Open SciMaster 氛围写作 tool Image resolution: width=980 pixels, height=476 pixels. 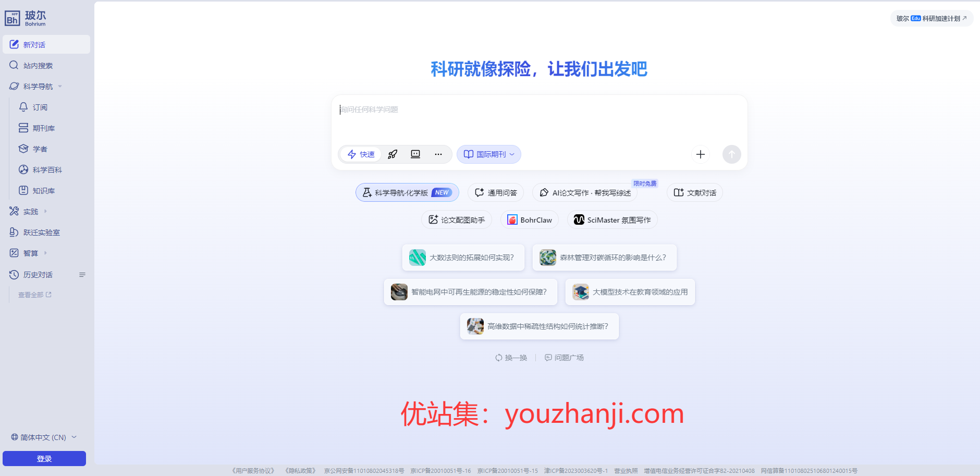[x=612, y=219]
